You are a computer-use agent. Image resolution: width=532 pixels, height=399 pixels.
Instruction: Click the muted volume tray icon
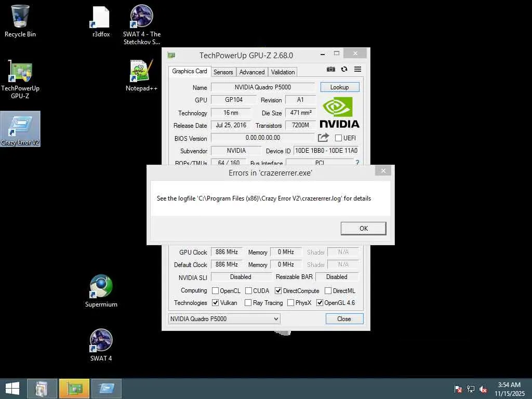(x=483, y=389)
